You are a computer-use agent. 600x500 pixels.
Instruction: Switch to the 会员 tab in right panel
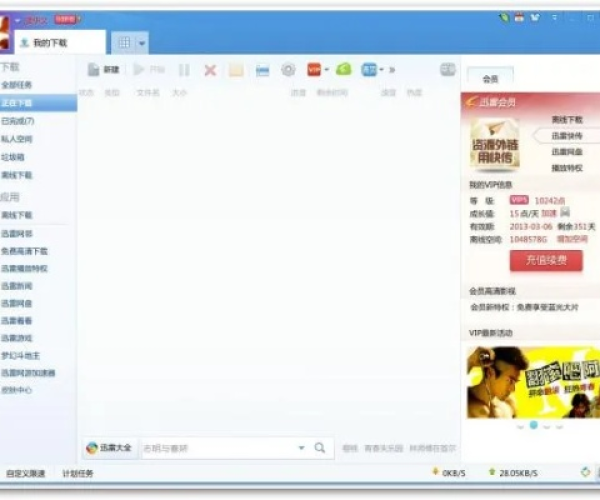coord(490,78)
